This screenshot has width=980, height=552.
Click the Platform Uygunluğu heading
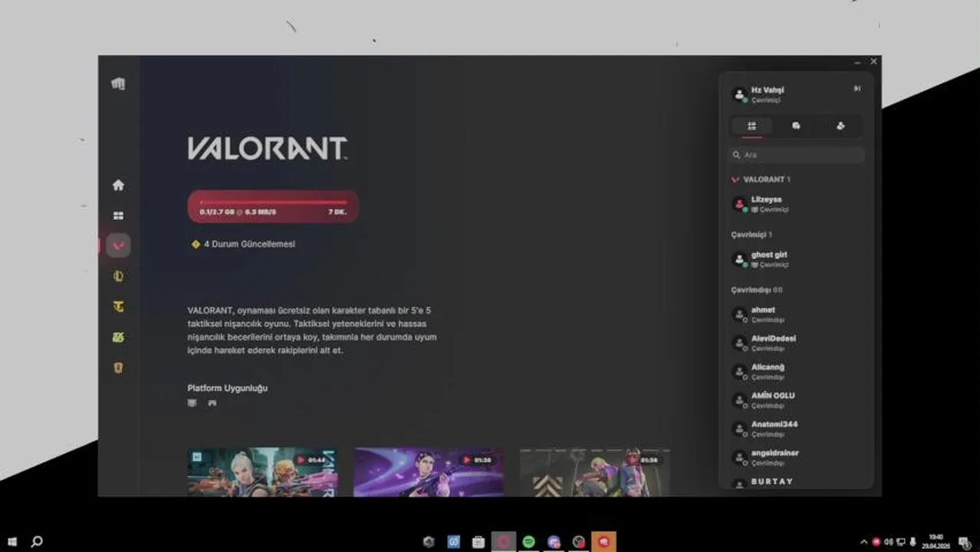click(x=228, y=388)
